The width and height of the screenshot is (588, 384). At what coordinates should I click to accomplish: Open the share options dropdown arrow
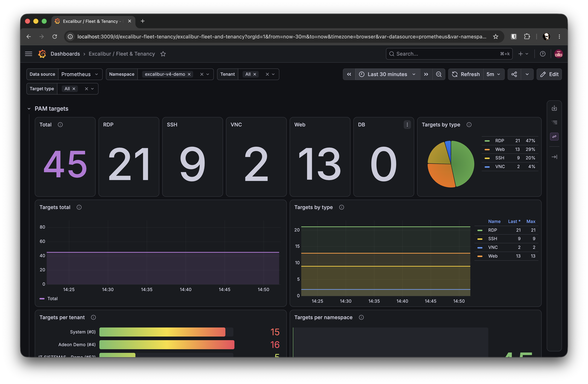527,74
